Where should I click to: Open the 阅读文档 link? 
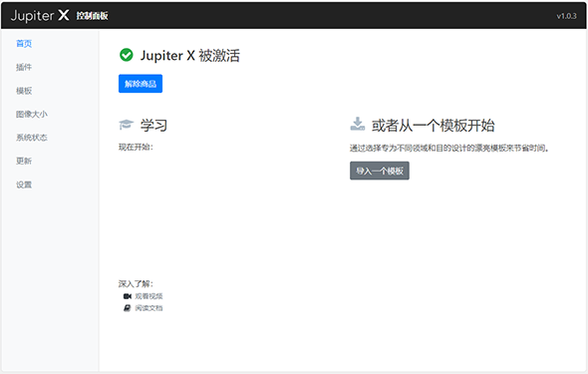(x=148, y=308)
